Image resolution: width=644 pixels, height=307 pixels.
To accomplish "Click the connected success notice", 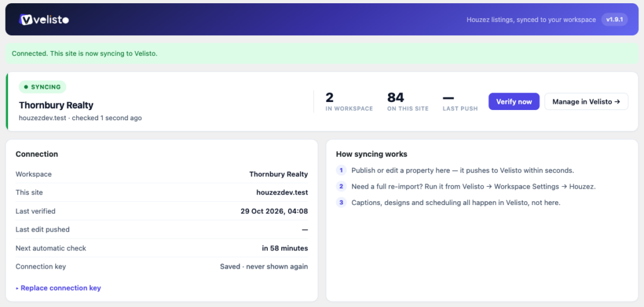I will [322, 53].
